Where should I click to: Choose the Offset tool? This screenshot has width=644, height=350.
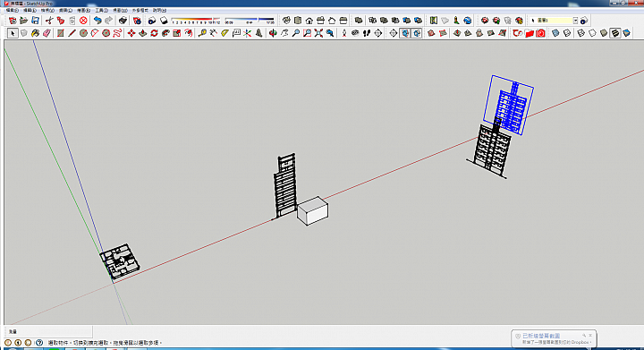tap(189, 33)
